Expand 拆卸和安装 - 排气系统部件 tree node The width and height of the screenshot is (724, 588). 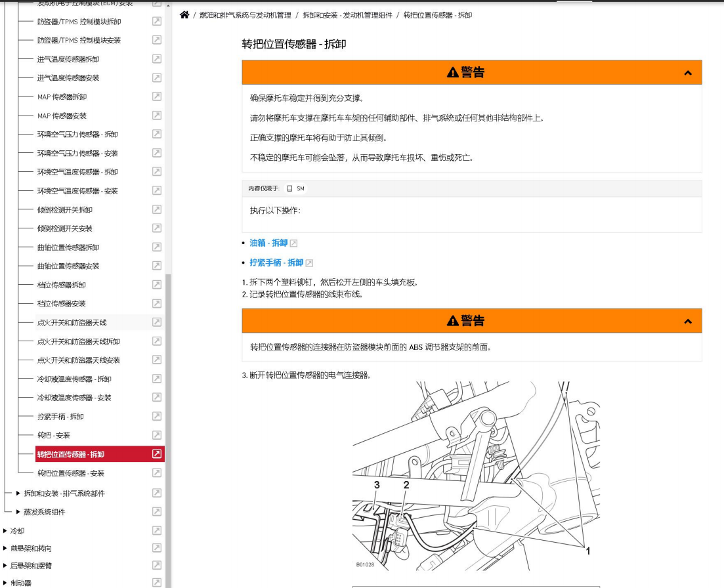coord(18,493)
